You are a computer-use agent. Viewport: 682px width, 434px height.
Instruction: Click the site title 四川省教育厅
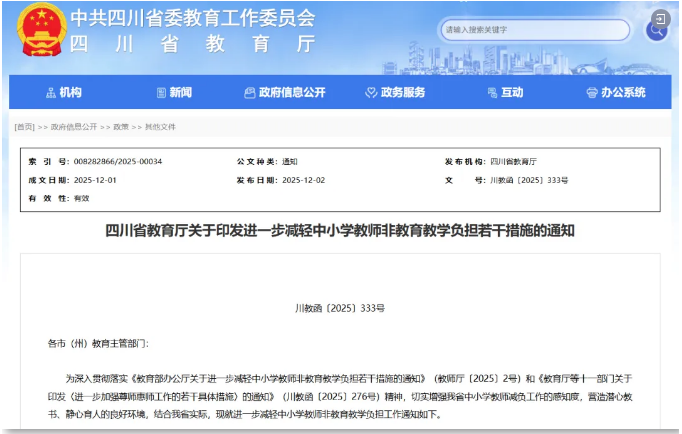point(193,44)
